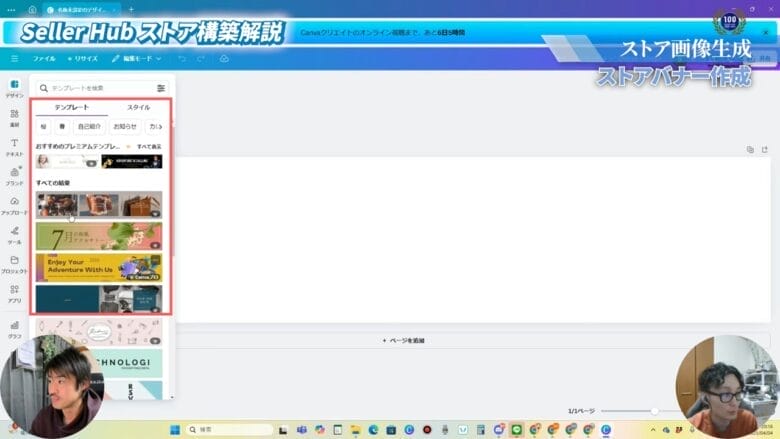Open the プロジェクト projects panel
The height and width of the screenshot is (439, 780).
tap(14, 264)
